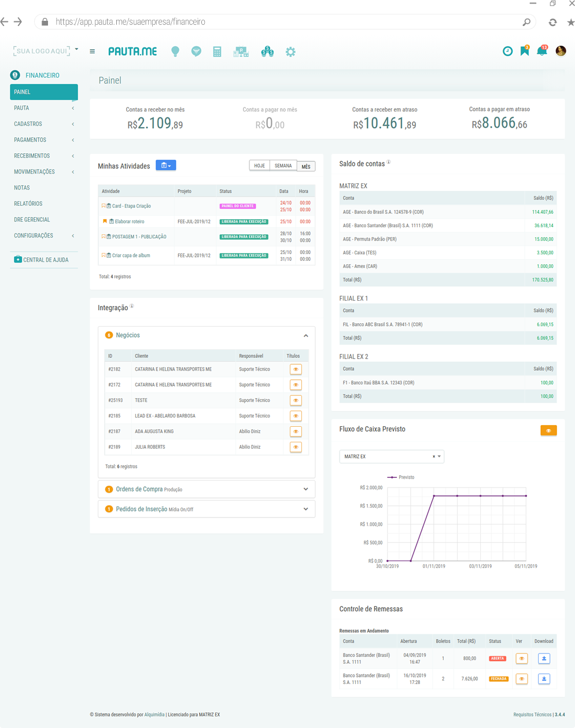The width and height of the screenshot is (575, 728).
Task: Toggle the Previsto legend in the chart
Action: (401, 477)
